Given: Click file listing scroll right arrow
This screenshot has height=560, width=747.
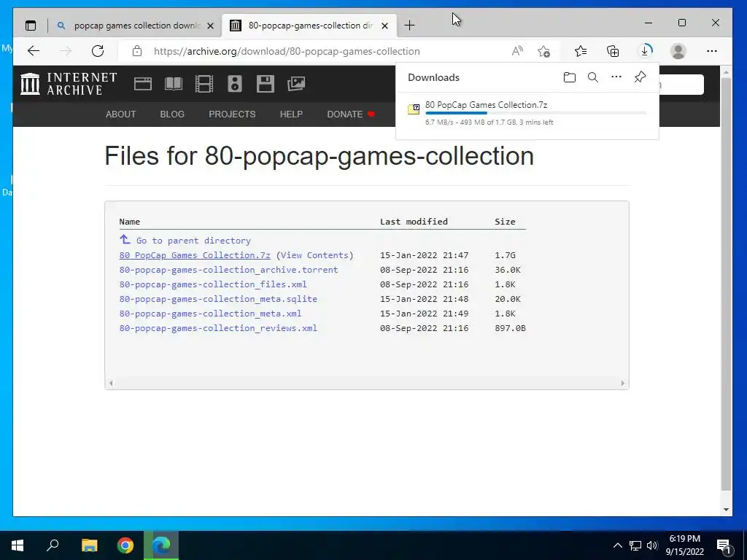Looking at the screenshot, I should 623,384.
